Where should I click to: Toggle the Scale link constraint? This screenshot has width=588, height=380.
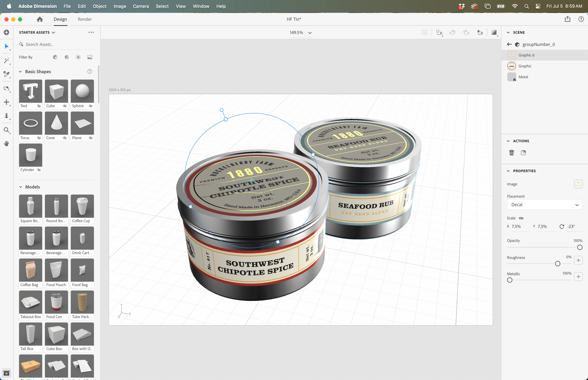[521, 218]
